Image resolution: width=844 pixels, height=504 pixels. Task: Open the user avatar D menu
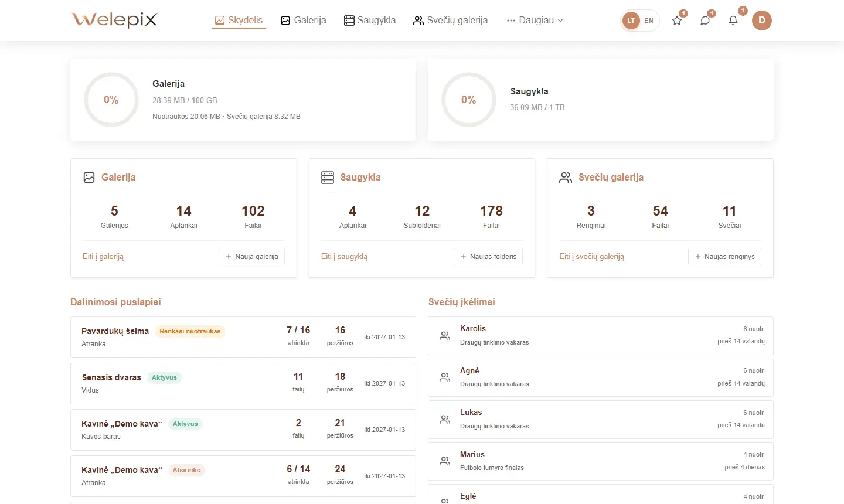[762, 21]
